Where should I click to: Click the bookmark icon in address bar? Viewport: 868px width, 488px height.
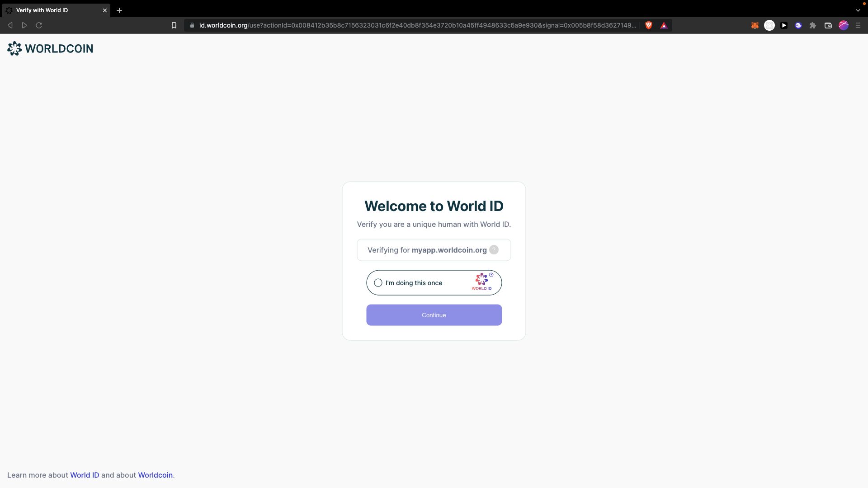click(174, 25)
